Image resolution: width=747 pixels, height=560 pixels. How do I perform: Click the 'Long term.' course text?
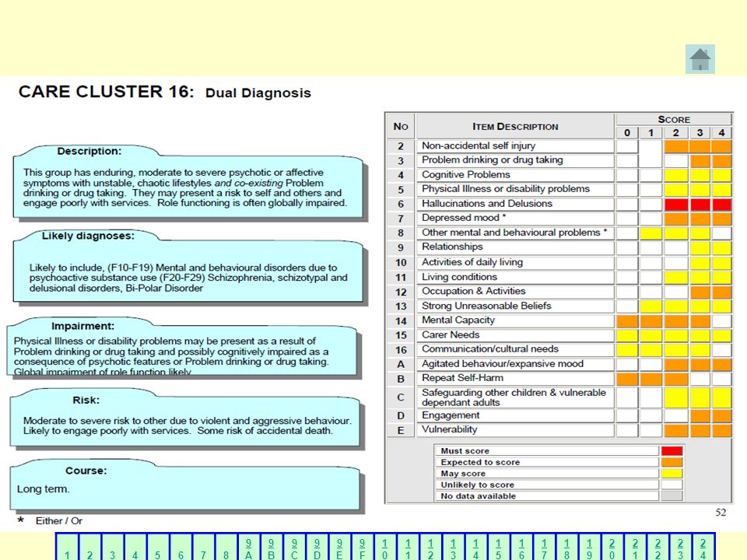(44, 489)
